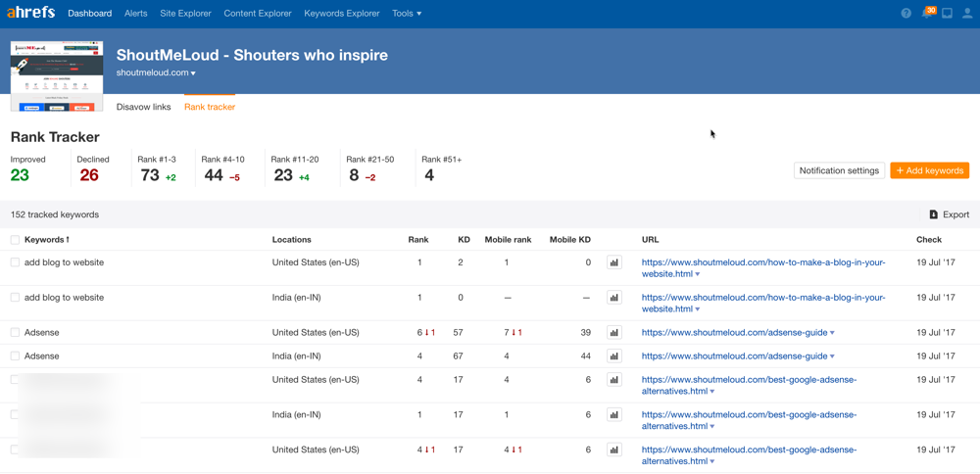Click Mobile KD value 39
The height and width of the screenshot is (474, 980).
(x=585, y=332)
